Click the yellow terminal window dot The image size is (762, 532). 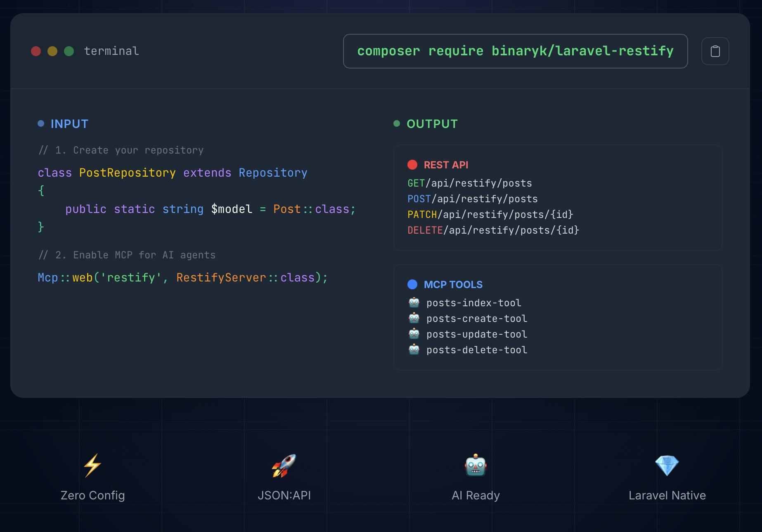point(52,51)
